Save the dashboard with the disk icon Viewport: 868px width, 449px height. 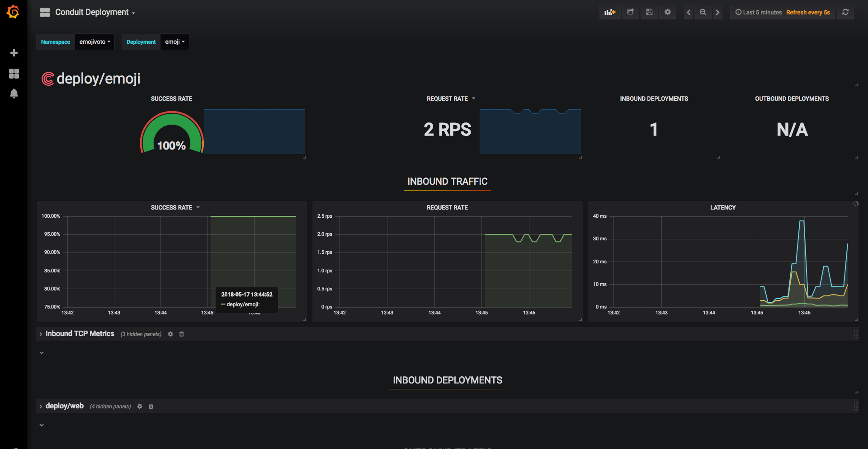point(649,12)
